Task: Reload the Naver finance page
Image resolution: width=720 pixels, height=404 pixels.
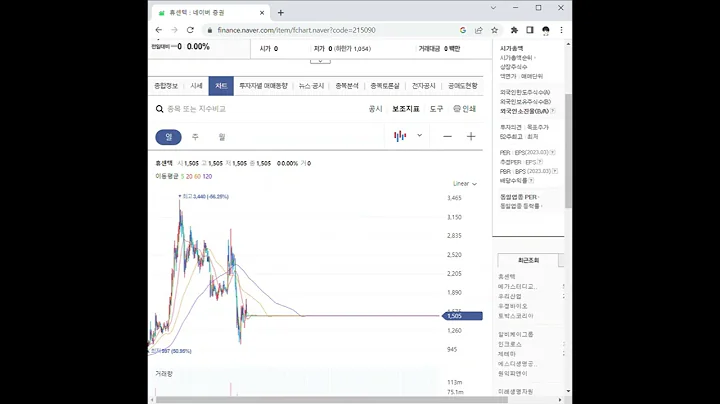Action: point(190,30)
